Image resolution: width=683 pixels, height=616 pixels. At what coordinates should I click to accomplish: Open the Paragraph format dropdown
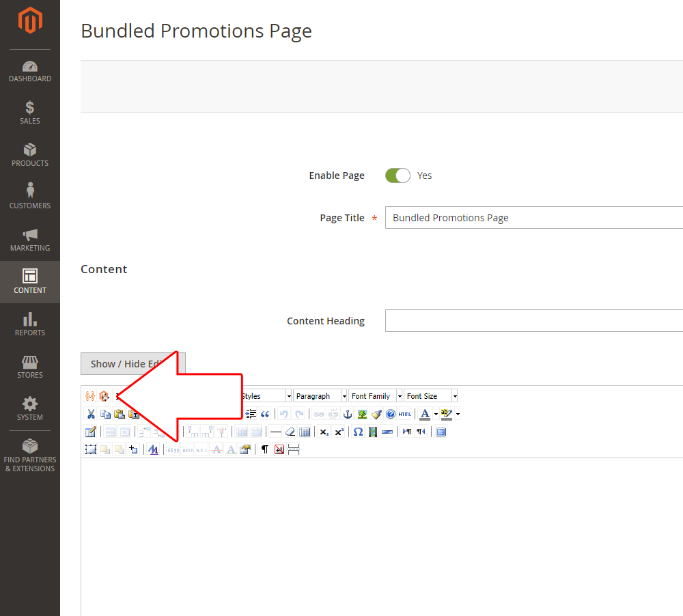[320, 396]
